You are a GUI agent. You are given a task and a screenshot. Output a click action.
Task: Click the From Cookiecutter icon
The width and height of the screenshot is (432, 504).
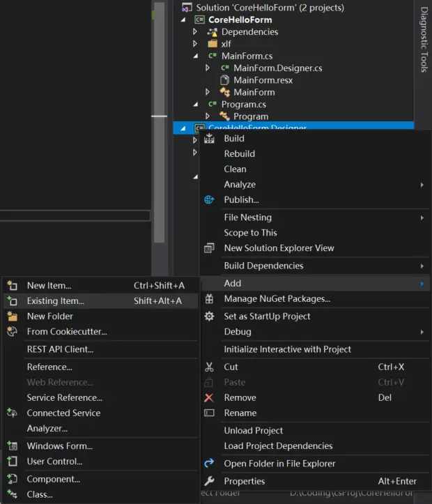point(13,331)
